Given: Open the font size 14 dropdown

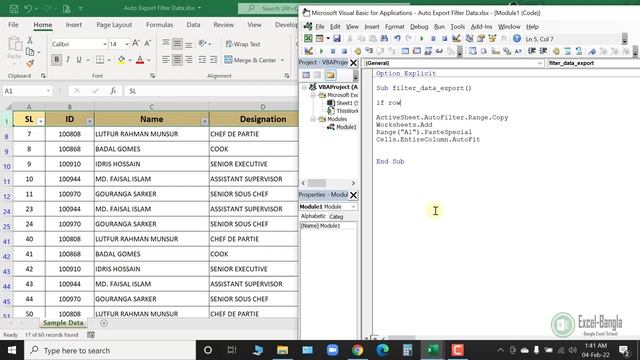Looking at the screenshot, I should 127,44.
